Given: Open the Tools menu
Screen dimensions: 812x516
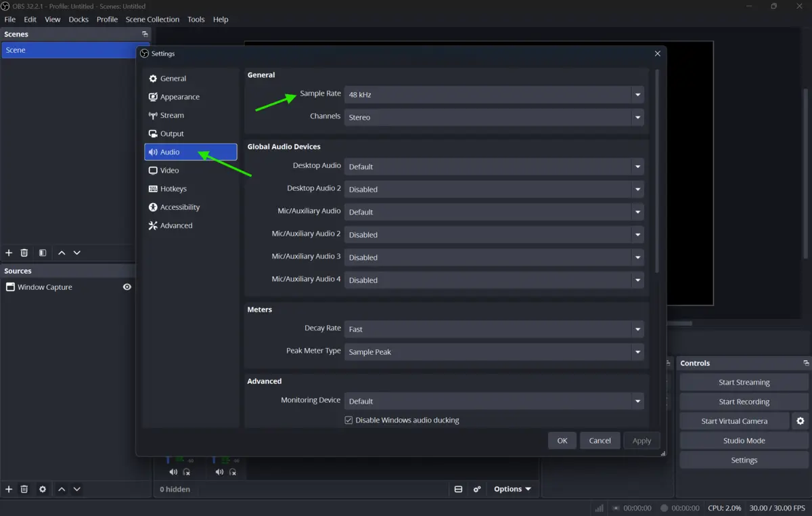Looking at the screenshot, I should pos(196,20).
